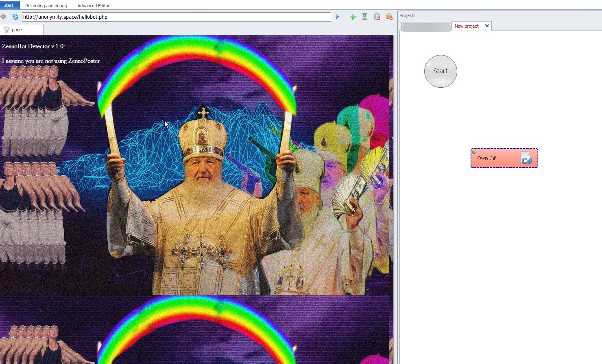Focus the URL address field

[176, 17]
